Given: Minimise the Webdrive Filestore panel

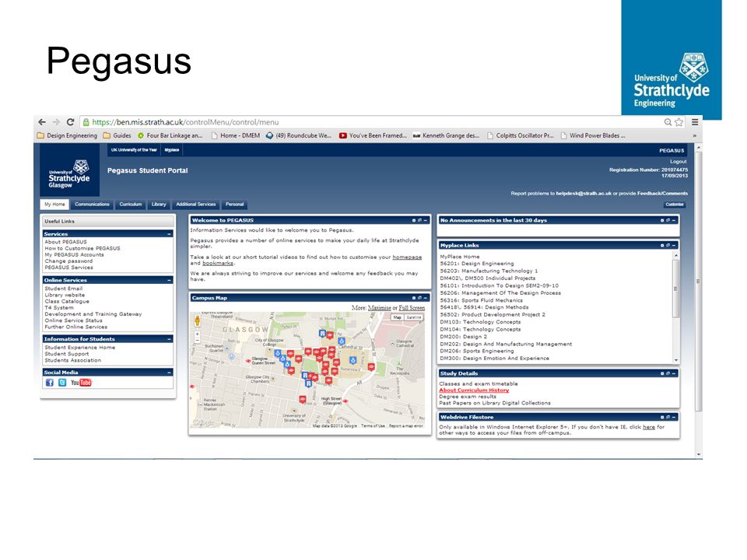Looking at the screenshot, I should 674,417.
